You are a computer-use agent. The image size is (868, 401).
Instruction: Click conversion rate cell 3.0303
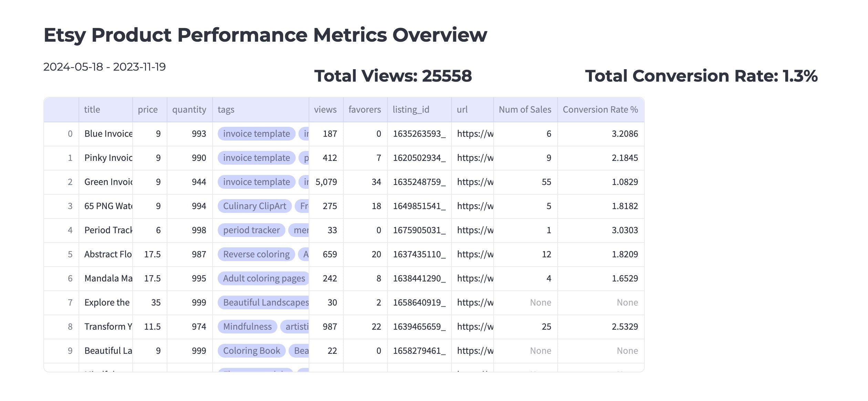601,230
